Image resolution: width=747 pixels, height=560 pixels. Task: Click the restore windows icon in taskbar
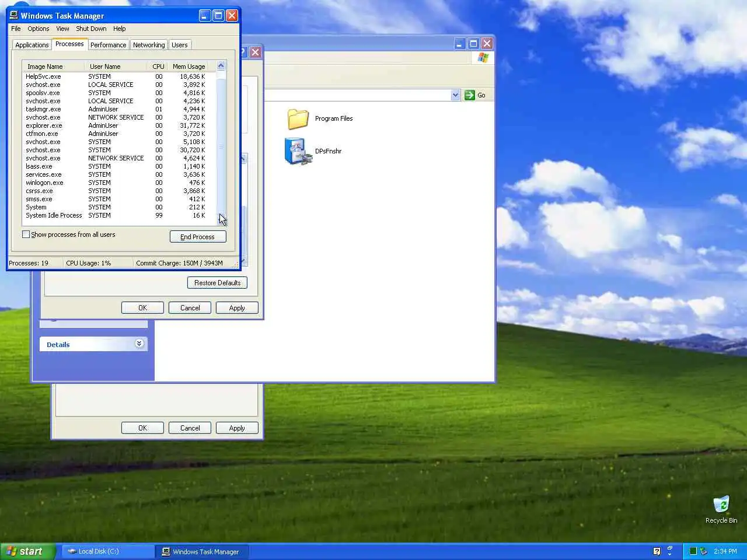click(670, 548)
